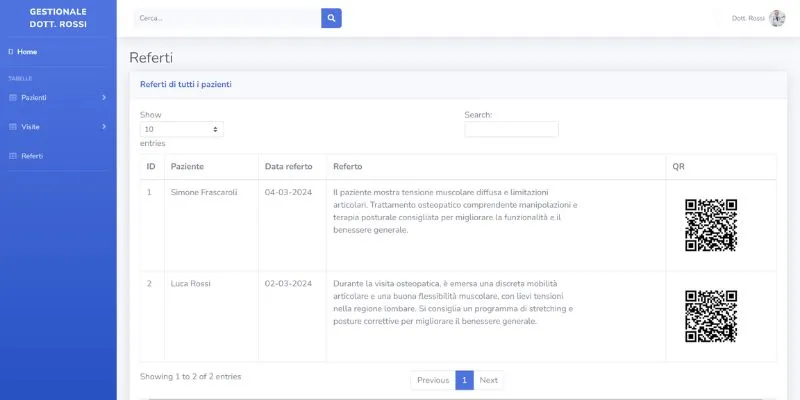Viewport: 800px width, 400px height.
Task: Click Gestionale Dott. Rossi brand title
Action: pos(58,18)
